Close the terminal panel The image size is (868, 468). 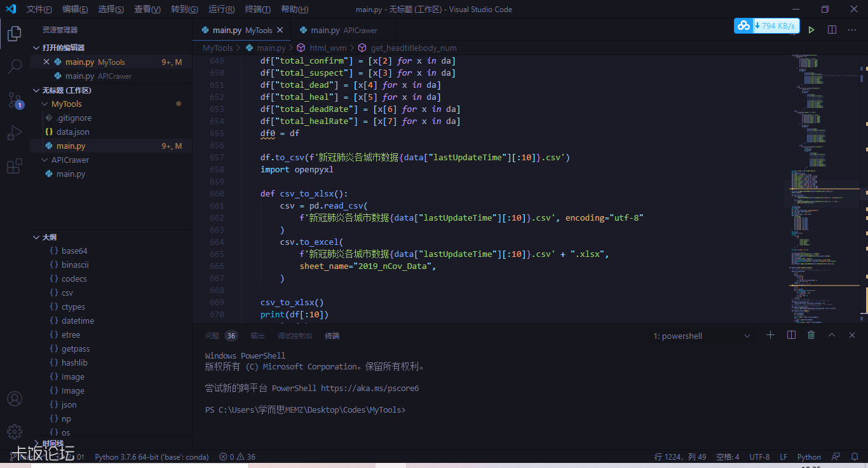tap(852, 335)
